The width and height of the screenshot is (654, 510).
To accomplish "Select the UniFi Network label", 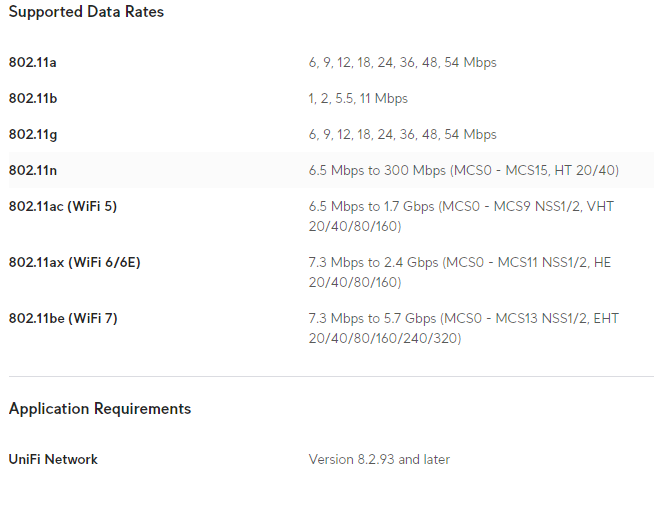I will tap(53, 460).
